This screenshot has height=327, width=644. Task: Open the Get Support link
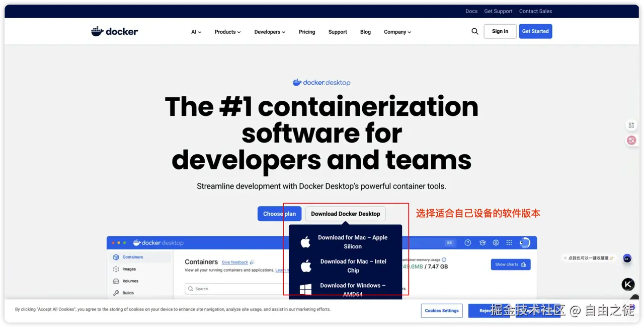point(498,11)
